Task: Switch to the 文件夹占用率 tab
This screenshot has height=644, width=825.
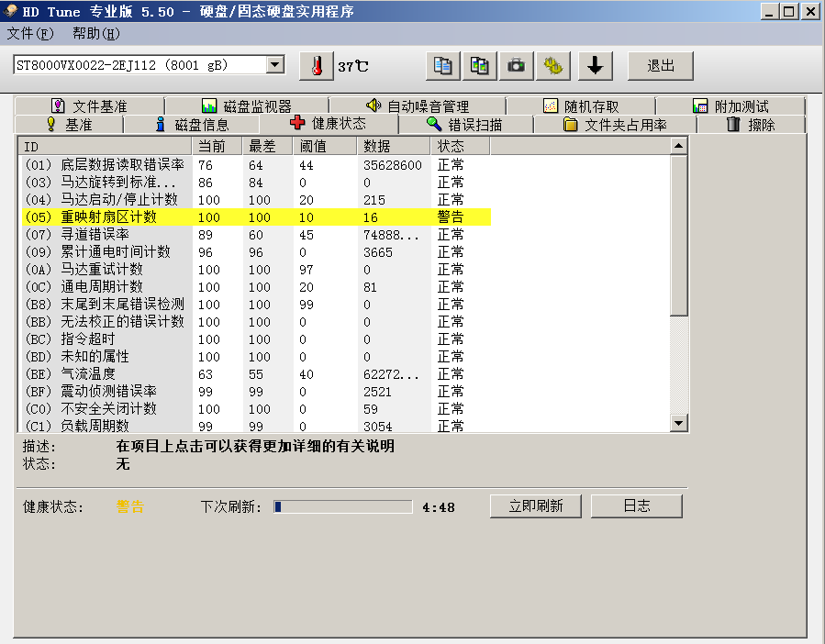Action: 615,125
